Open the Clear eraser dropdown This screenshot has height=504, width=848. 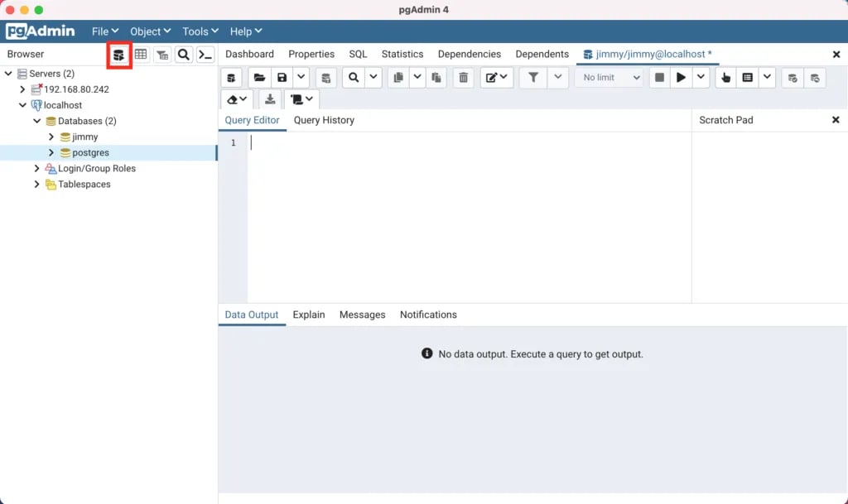[x=237, y=99]
